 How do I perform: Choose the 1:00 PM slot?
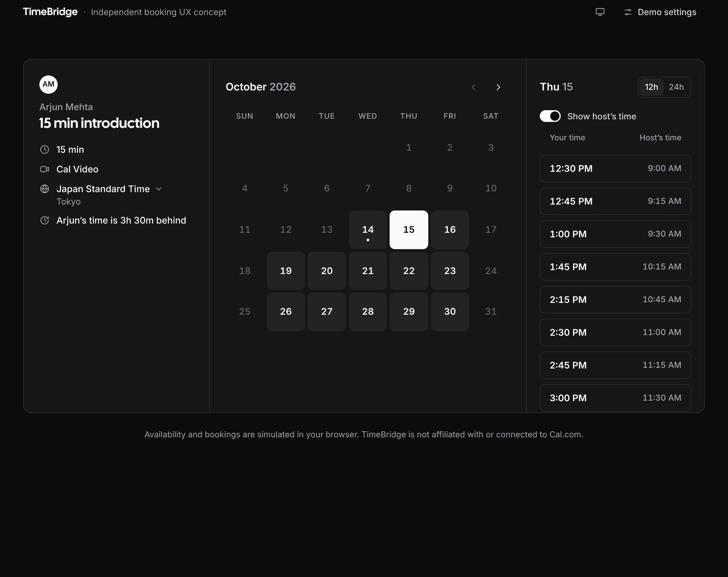615,234
